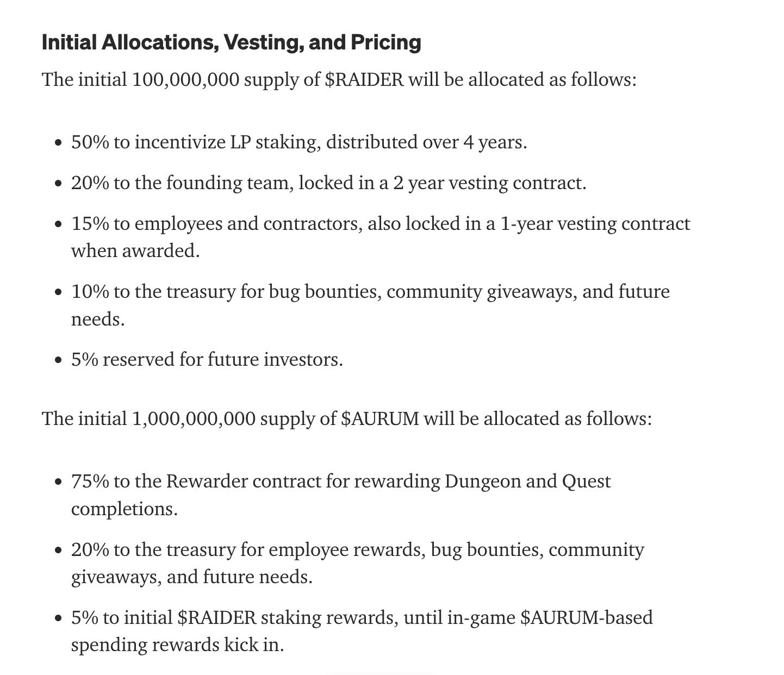Click the Initial Allocations, Vesting, and Pricing heading
The width and height of the screenshot is (784, 675).
[x=231, y=42]
